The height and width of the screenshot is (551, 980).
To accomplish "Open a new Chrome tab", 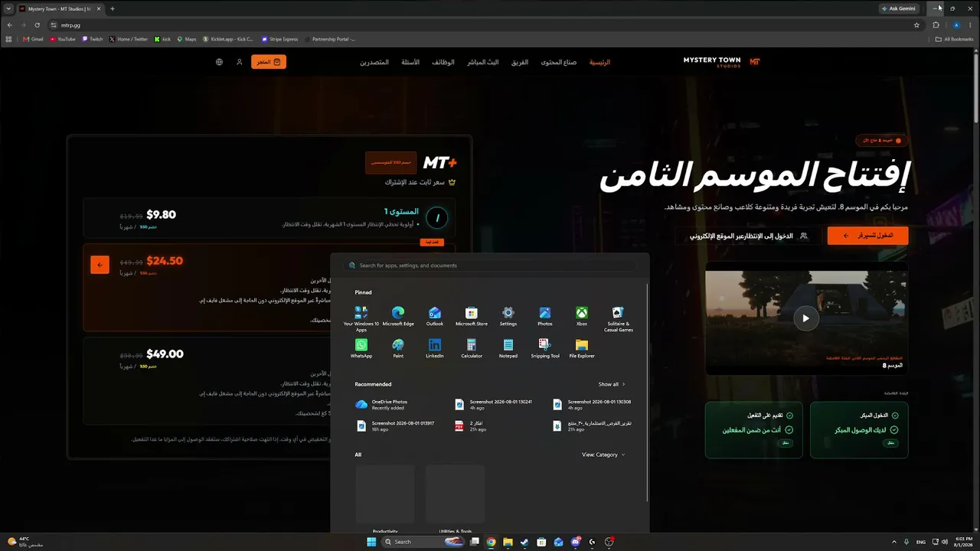I will pos(113,8).
